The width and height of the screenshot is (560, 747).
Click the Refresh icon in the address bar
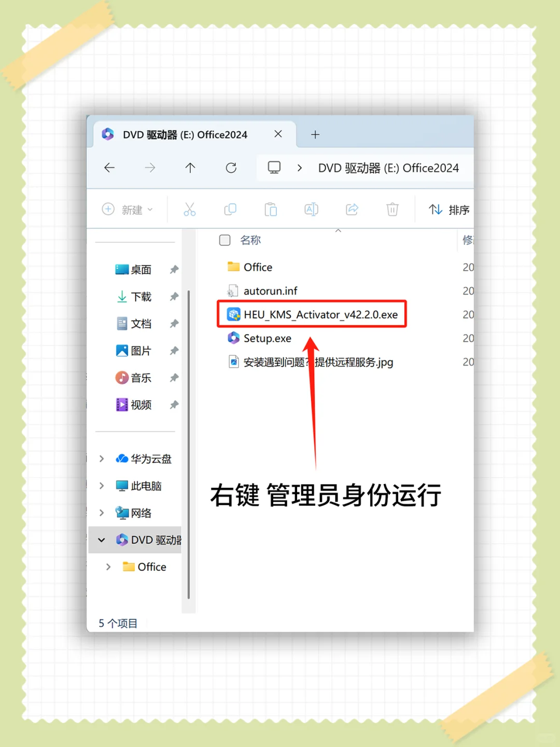coord(231,168)
